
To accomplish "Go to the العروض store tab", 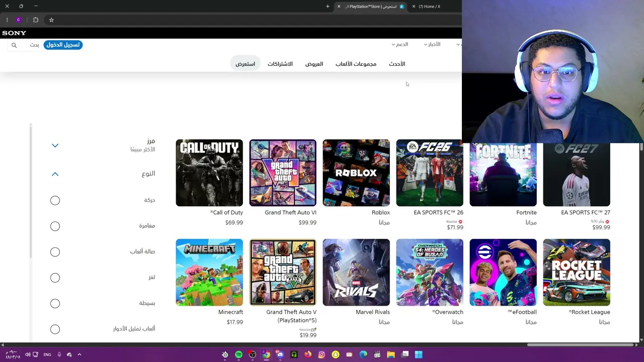I will [314, 64].
